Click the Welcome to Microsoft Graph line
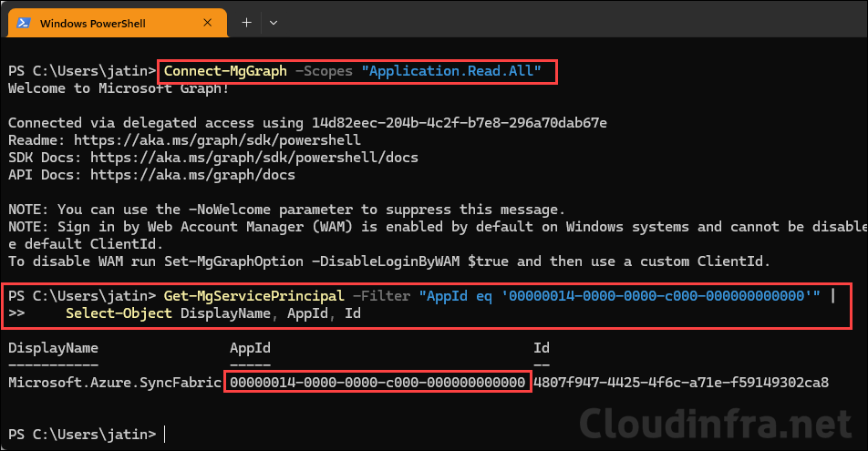 click(119, 88)
